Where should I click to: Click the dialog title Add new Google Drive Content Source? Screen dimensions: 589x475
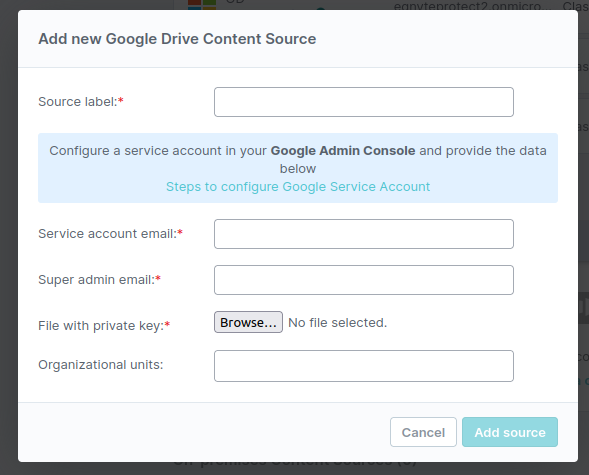pos(177,39)
